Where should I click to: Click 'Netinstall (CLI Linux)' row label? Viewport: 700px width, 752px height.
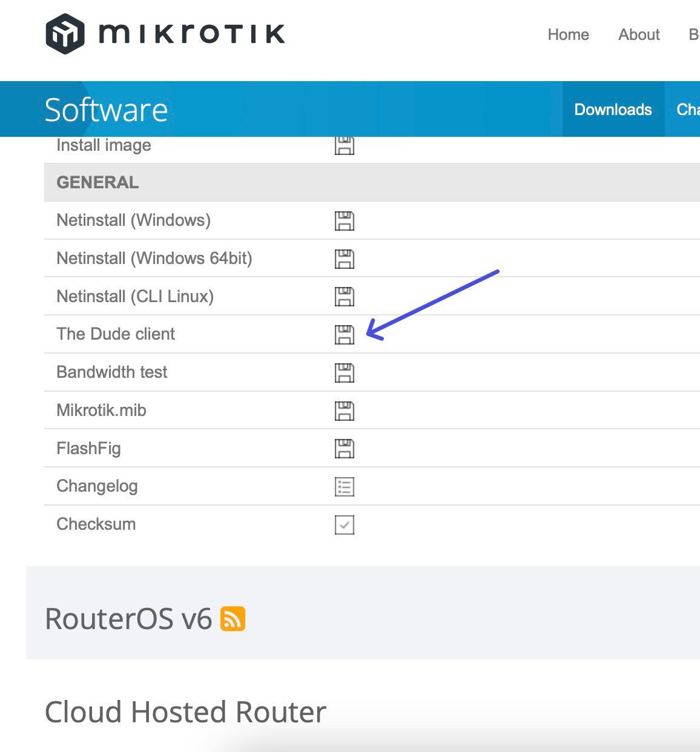(135, 297)
